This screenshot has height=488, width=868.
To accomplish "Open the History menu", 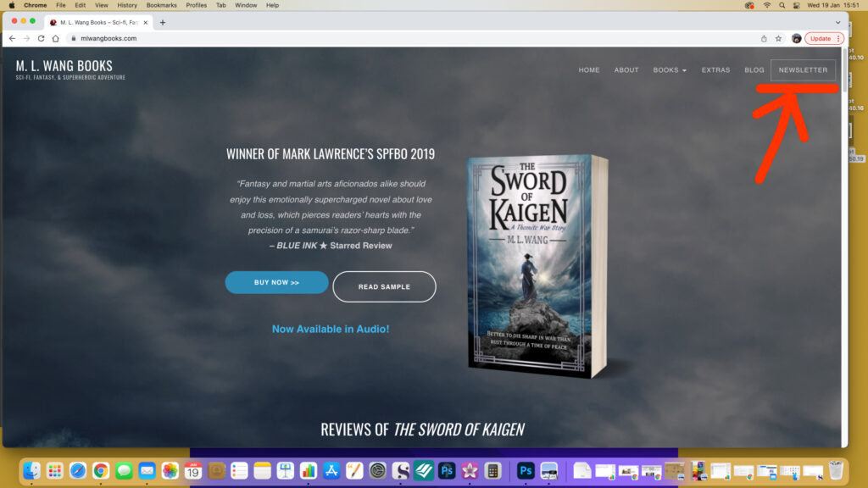I will point(127,5).
